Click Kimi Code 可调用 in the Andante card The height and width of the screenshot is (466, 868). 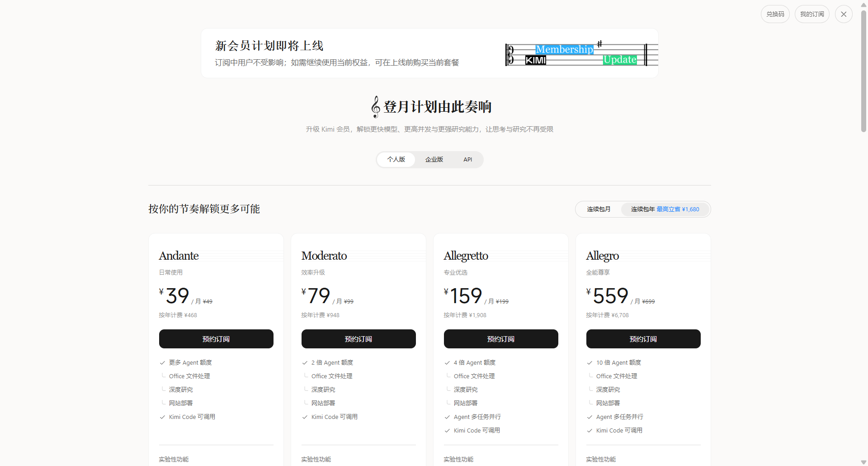tap(192, 417)
